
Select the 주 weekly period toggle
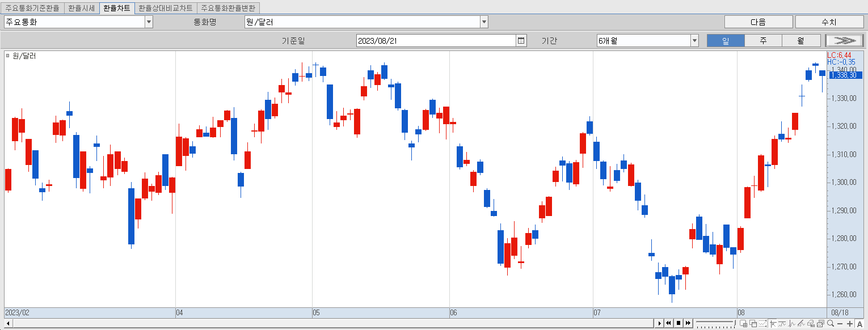point(763,40)
